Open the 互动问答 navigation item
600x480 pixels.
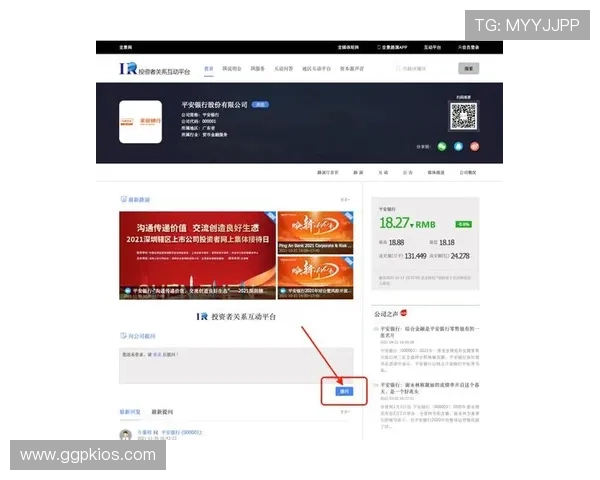(284, 69)
